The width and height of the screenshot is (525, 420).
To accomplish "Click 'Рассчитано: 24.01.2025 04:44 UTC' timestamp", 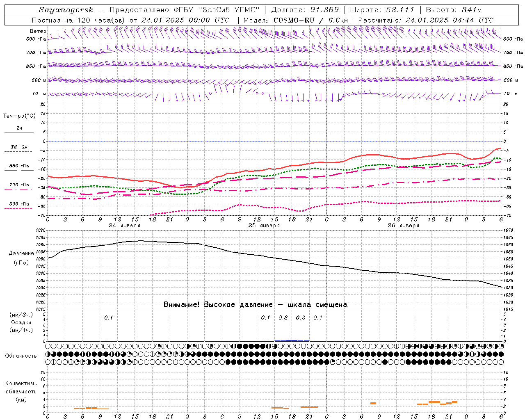I will click(426, 20).
